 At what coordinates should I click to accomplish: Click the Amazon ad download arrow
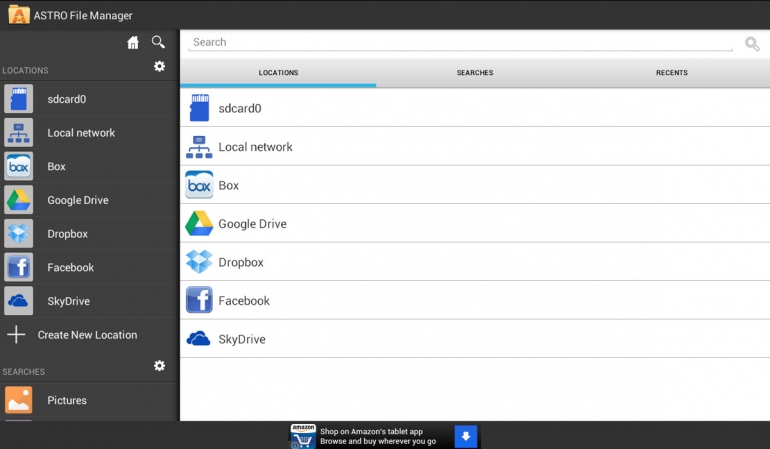[x=466, y=436]
